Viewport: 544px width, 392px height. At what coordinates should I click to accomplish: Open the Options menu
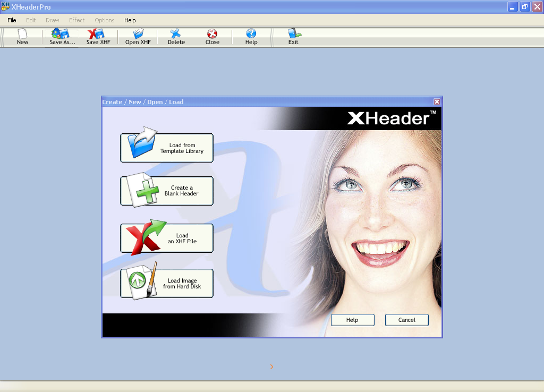pos(105,20)
